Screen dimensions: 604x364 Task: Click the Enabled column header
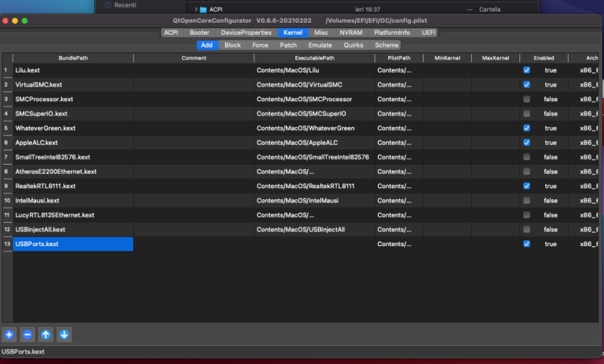(543, 58)
